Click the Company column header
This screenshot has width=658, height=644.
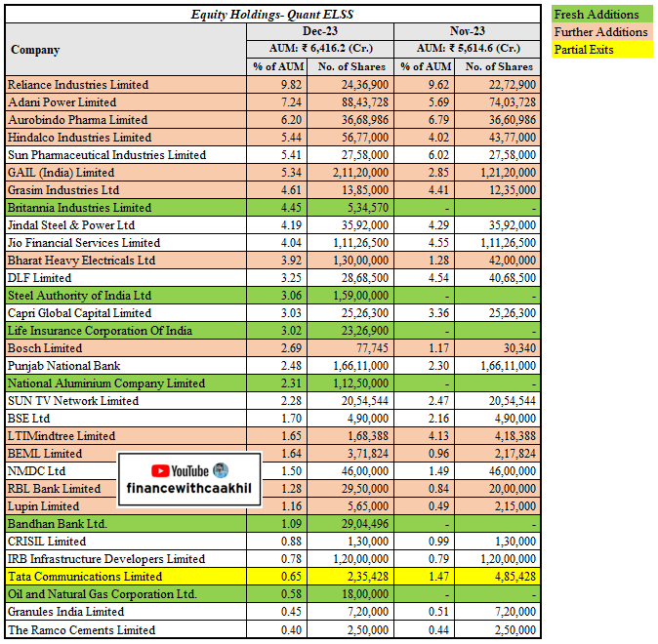point(126,50)
